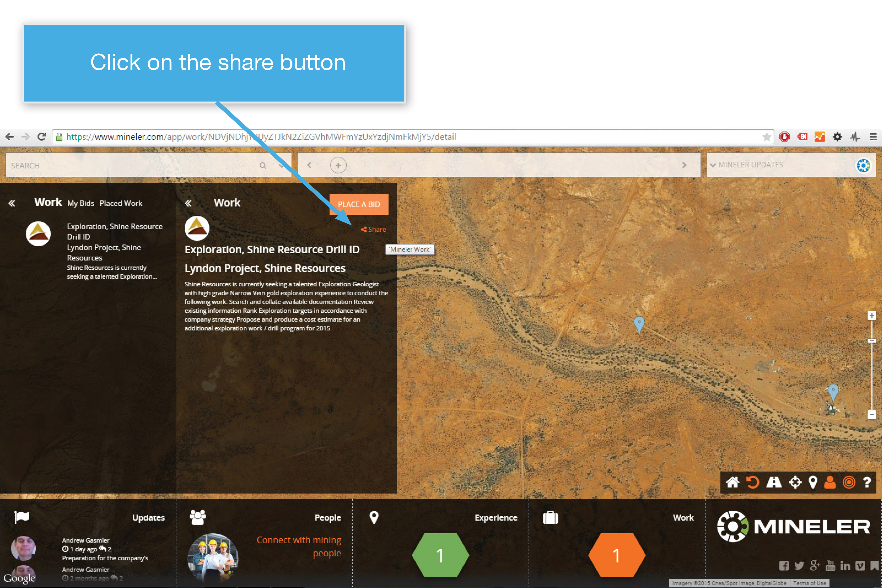Click the orange Work hexagon counter
Viewport: 882px width, 588px height.
616,555
